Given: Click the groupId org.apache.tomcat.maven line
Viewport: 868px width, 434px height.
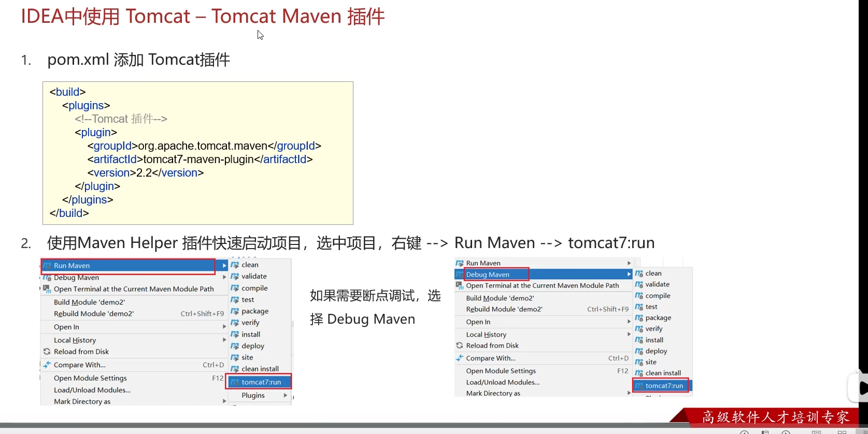Looking at the screenshot, I should point(204,146).
